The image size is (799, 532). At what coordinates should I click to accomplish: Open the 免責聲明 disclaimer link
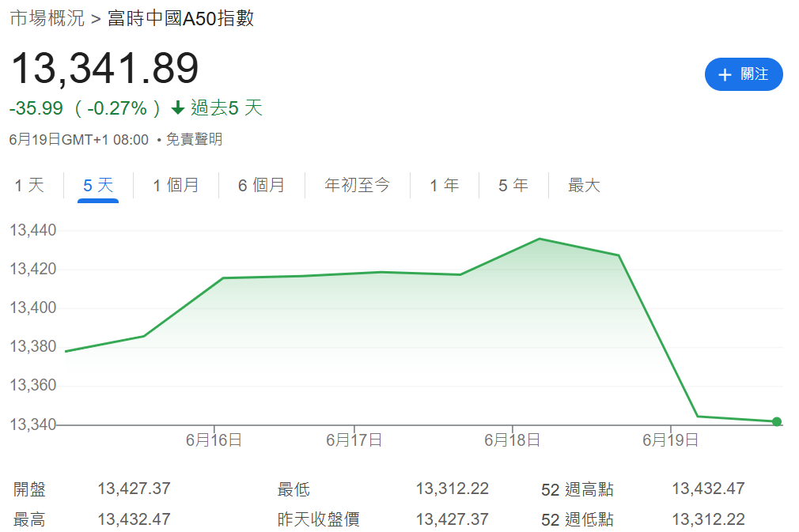(x=194, y=139)
